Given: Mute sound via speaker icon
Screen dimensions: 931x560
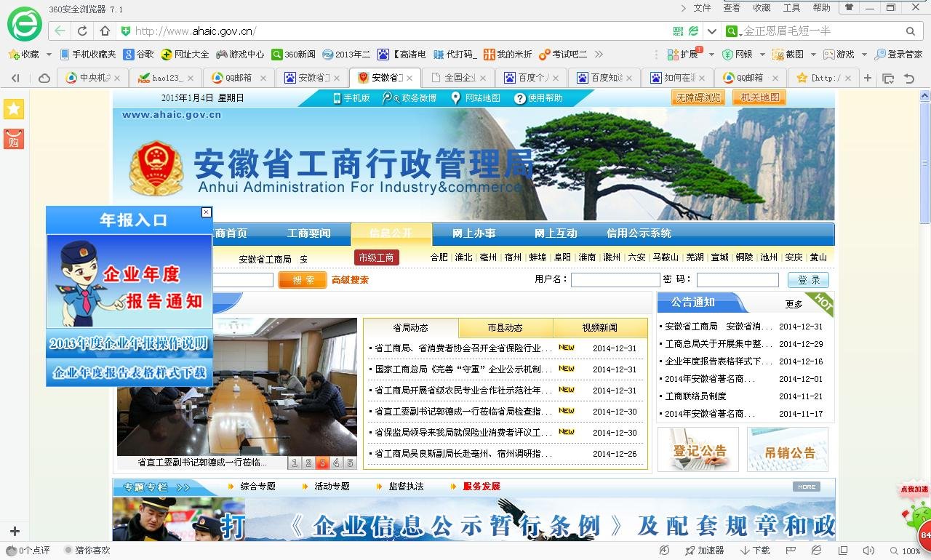Looking at the screenshot, I should pos(868,551).
